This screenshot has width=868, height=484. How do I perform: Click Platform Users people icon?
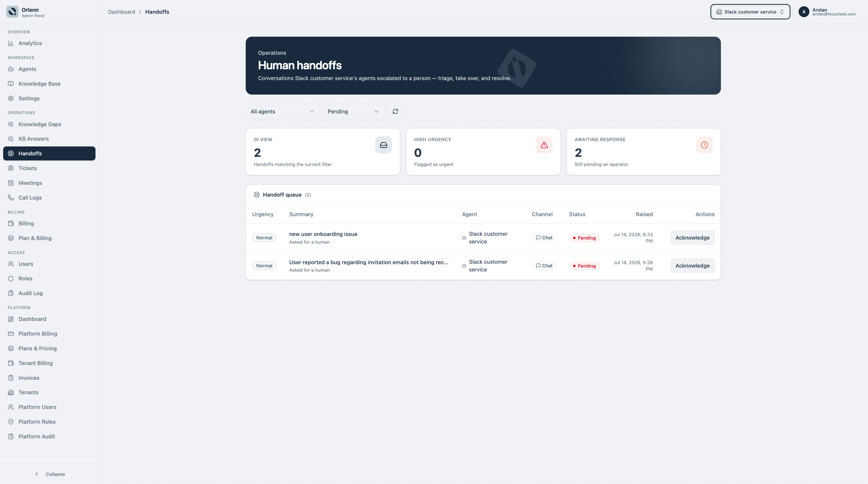[11, 407]
